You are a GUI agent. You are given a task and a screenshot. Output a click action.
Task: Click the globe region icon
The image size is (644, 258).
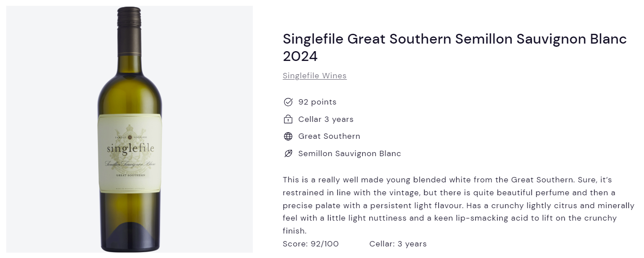[x=288, y=137]
